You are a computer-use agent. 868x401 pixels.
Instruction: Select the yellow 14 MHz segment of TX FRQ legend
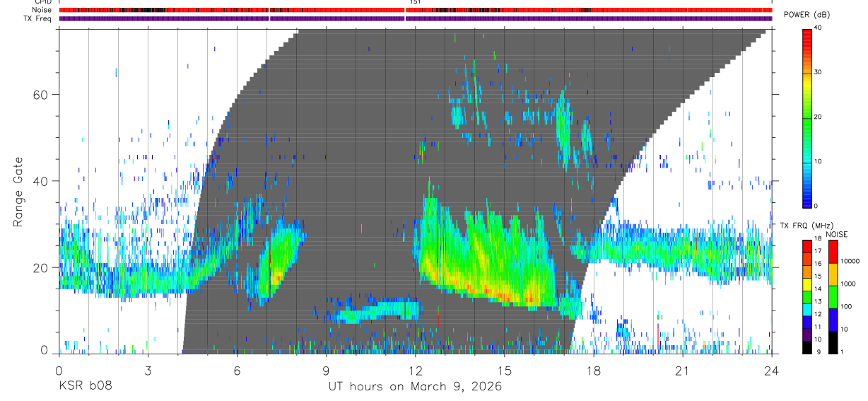(807, 284)
